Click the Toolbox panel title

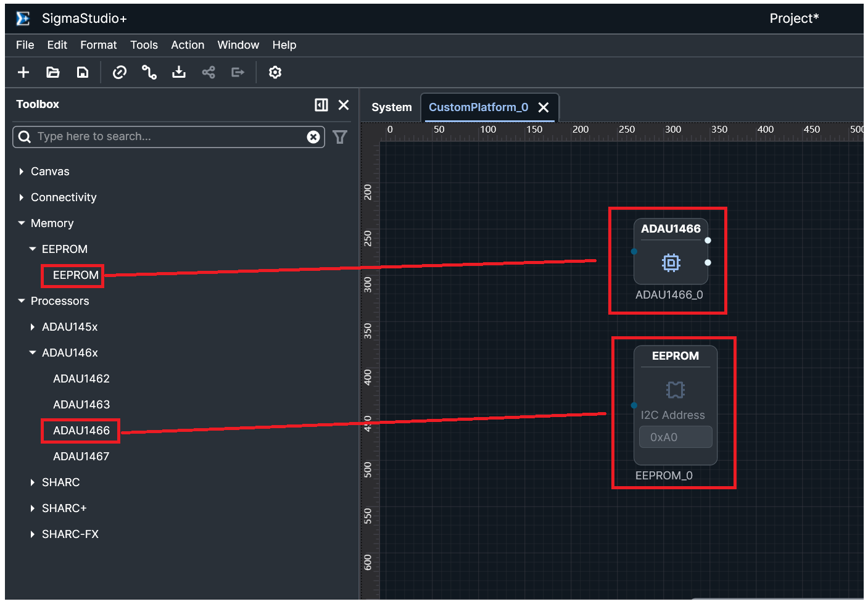point(38,104)
